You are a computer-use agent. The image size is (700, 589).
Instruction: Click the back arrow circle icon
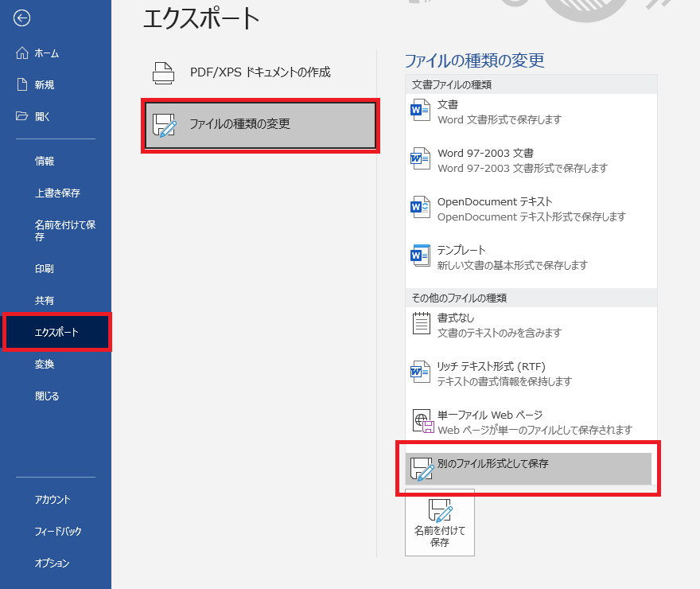click(x=21, y=18)
